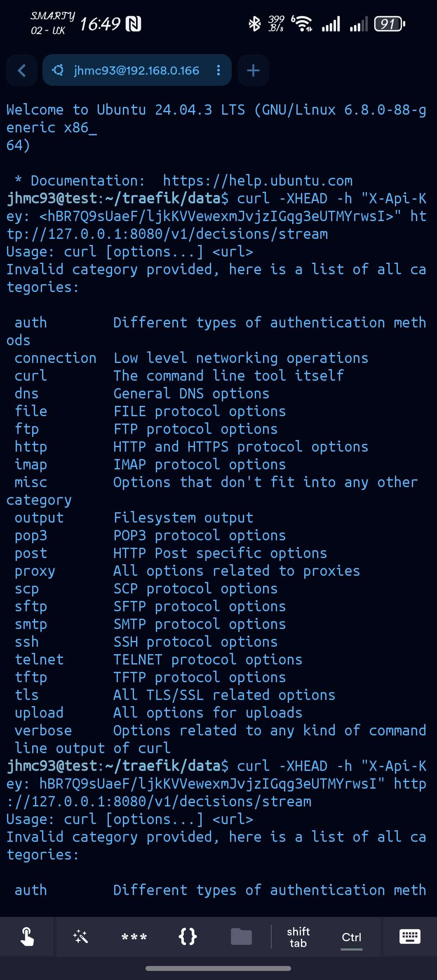Tap the 16:49 clock in status bar
The width and height of the screenshot is (437, 980).
pyautogui.click(x=100, y=24)
